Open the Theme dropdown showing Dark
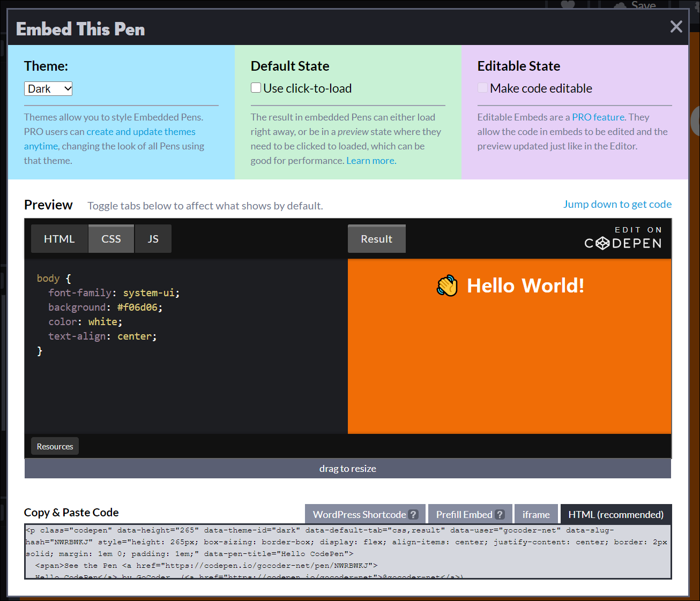700x601 pixels. (x=48, y=89)
